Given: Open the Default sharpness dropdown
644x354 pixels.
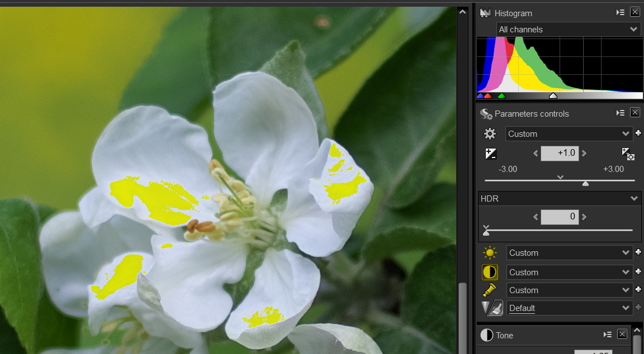Looking at the screenshot, I should click(569, 308).
